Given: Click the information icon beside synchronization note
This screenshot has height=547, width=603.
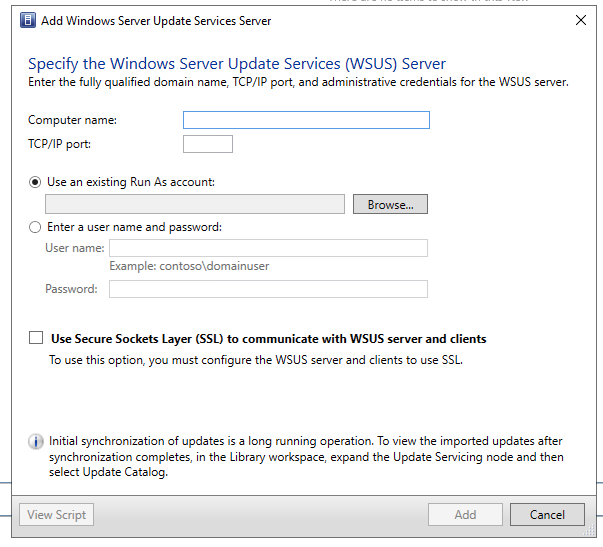Looking at the screenshot, I should coord(36,442).
